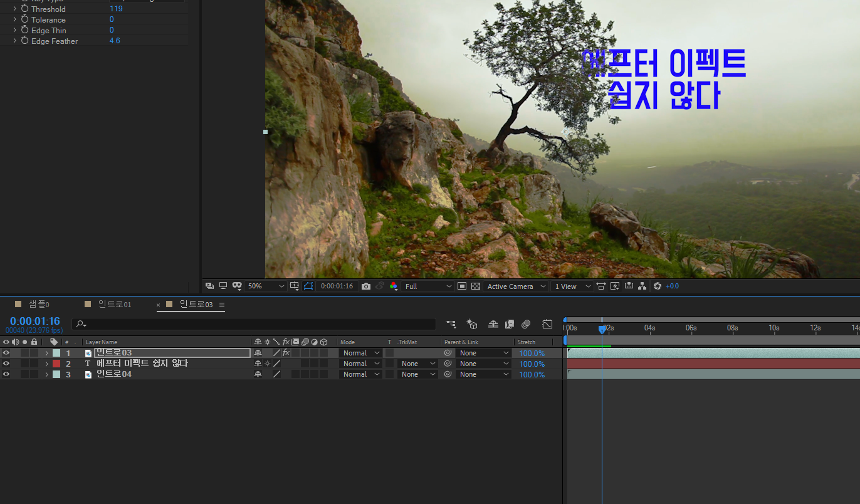
Task: Click the Stretch value of 인트로03 layer
Action: click(532, 353)
